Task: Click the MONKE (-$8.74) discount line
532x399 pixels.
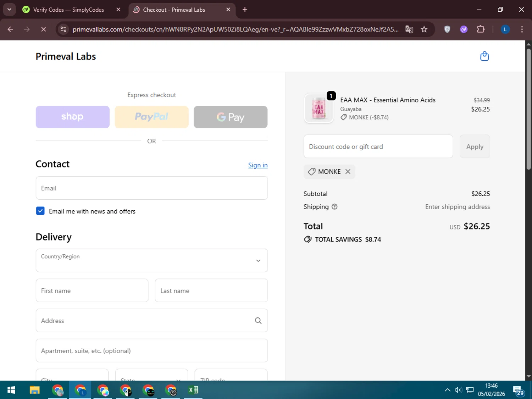Action: [x=365, y=117]
